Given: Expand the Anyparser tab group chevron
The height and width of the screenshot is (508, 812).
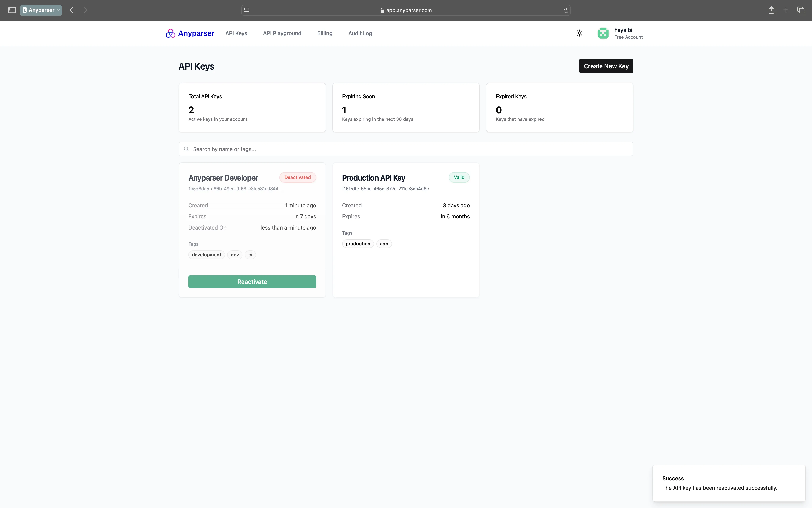Looking at the screenshot, I should point(58,10).
